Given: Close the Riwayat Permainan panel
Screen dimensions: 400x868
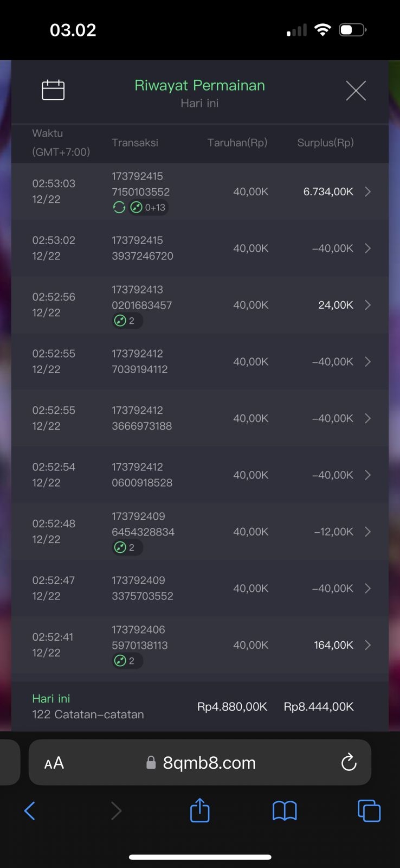Looking at the screenshot, I should [356, 91].
